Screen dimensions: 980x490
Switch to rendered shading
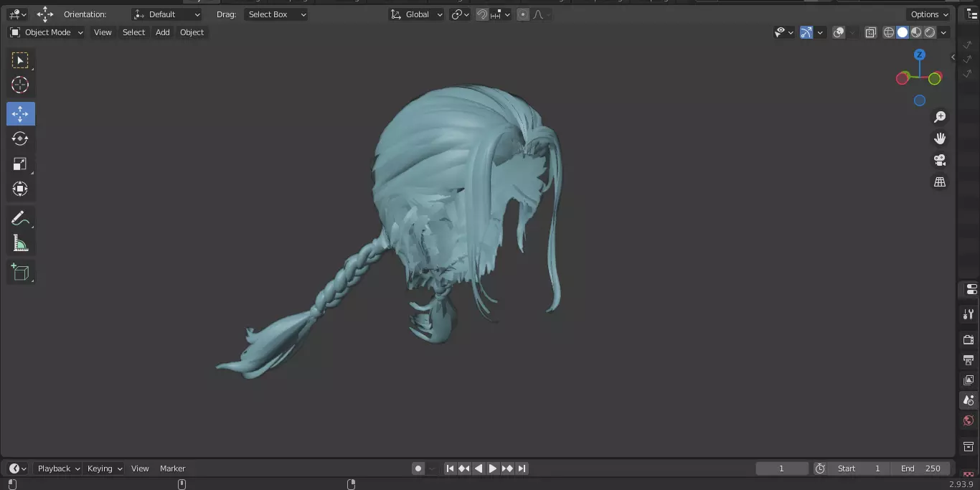pos(930,32)
